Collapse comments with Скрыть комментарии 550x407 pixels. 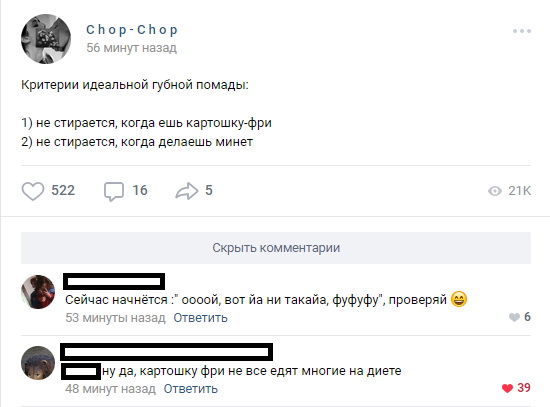(276, 248)
